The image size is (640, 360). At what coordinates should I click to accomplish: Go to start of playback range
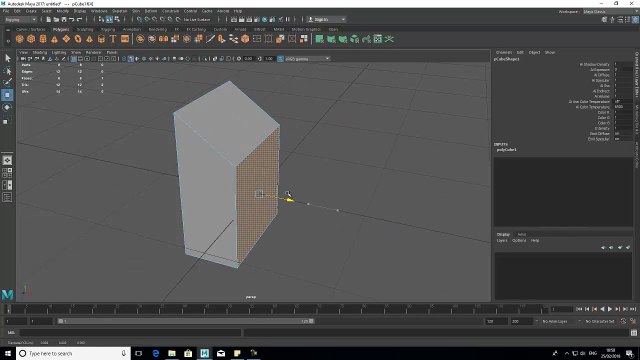coord(579,309)
